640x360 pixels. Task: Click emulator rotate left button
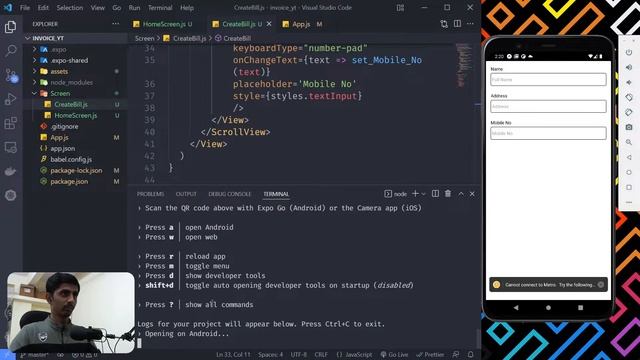[629, 98]
